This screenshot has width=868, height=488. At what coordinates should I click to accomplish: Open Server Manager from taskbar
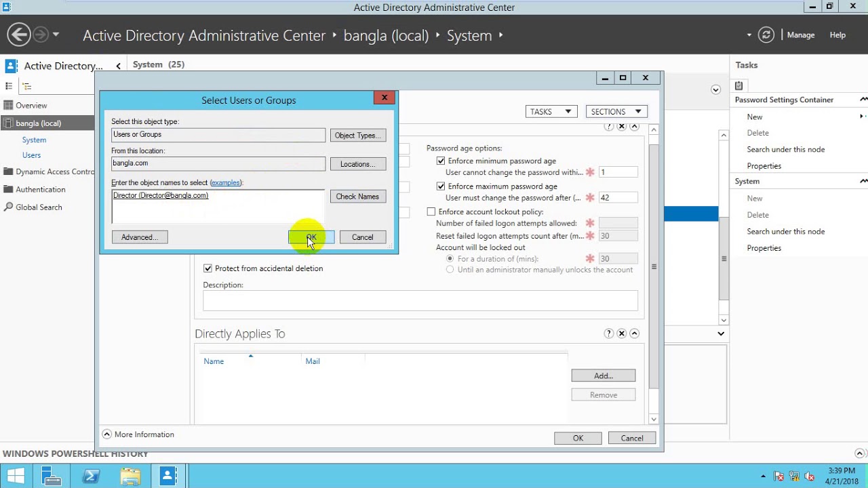(x=52, y=476)
